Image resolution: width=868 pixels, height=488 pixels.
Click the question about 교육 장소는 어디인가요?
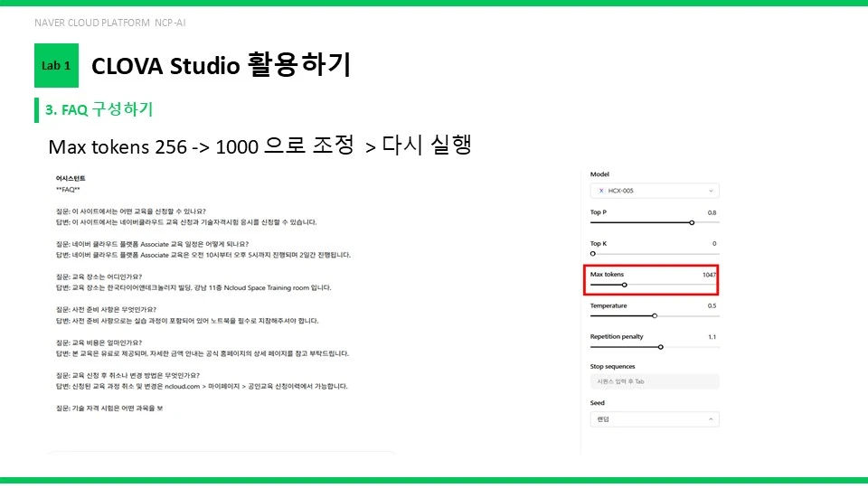pos(99,277)
